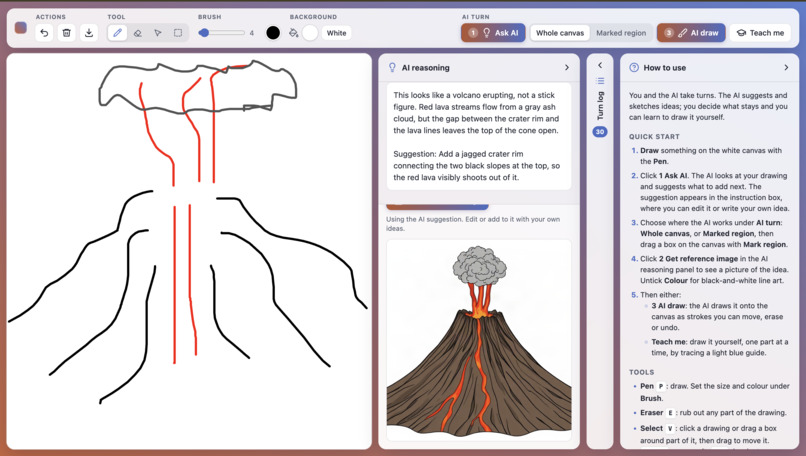Click the 'How to use' panel title
Image resolution: width=806 pixels, height=456 pixels.
click(x=665, y=67)
